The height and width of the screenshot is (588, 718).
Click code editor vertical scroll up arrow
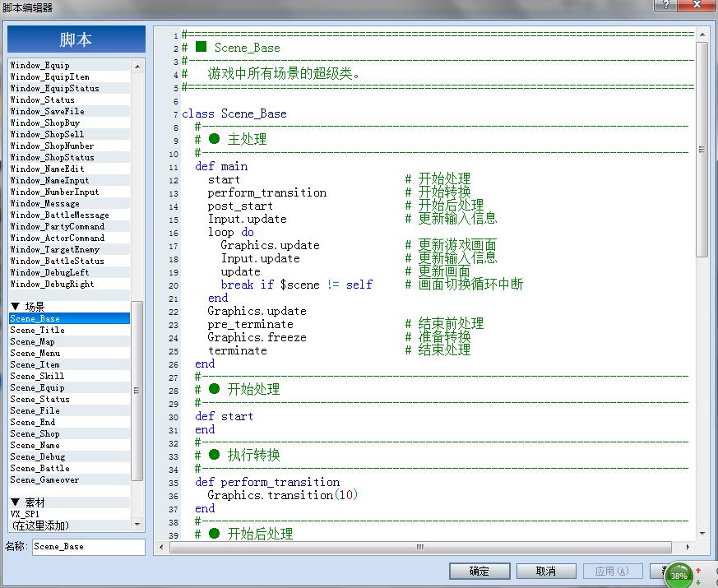[x=702, y=35]
